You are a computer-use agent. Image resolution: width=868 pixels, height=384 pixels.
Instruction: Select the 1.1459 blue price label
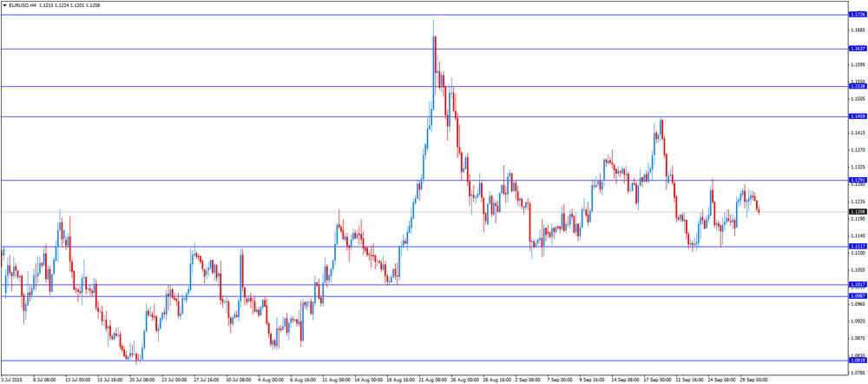[x=857, y=116]
